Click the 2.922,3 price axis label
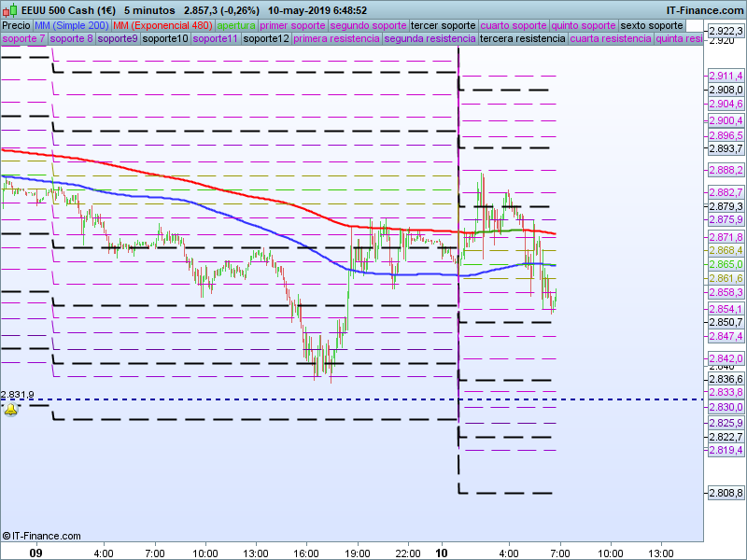This screenshot has height=560, width=747. point(726,31)
